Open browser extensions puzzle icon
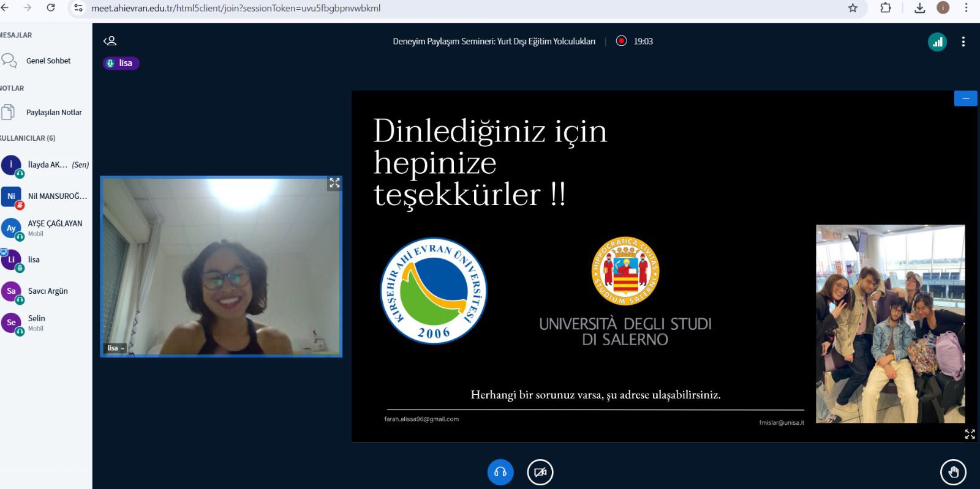980x489 pixels. [x=886, y=8]
